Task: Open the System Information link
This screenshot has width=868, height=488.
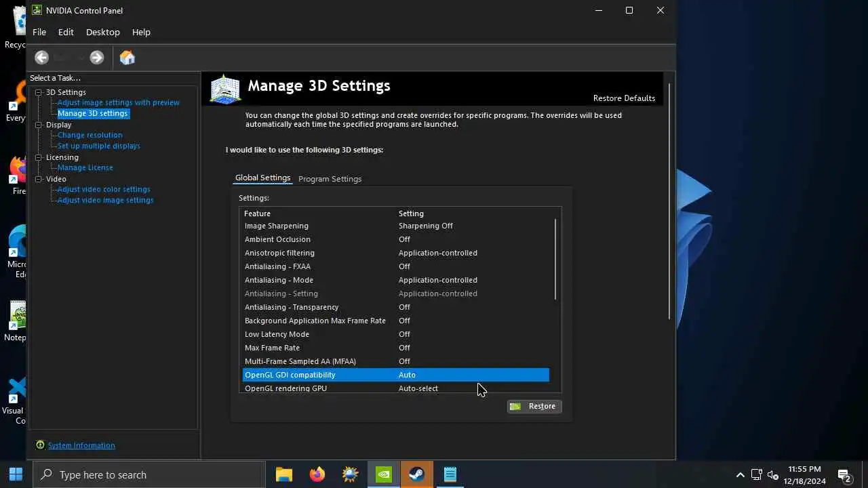Action: pyautogui.click(x=81, y=445)
